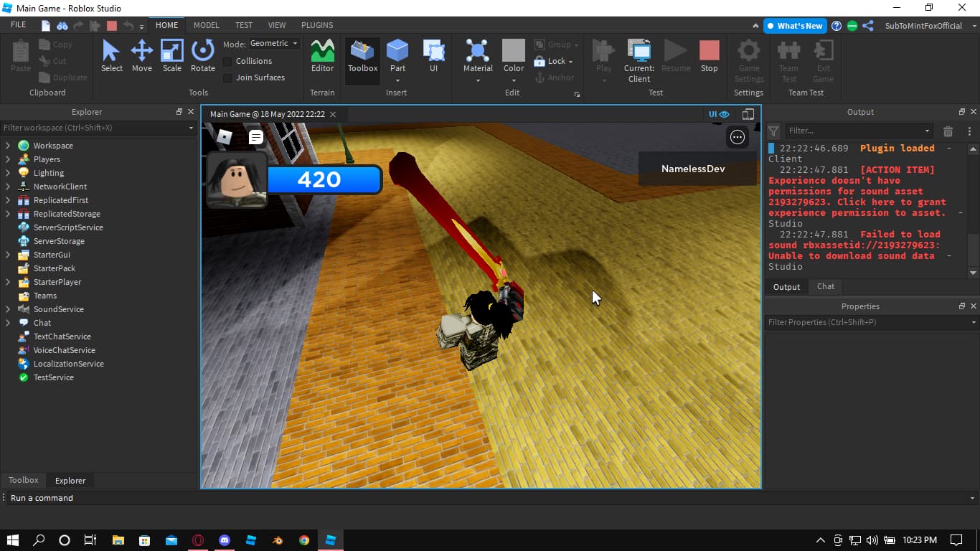The width and height of the screenshot is (980, 551).
Task: Open the Terrain Editor
Action: [x=322, y=56]
